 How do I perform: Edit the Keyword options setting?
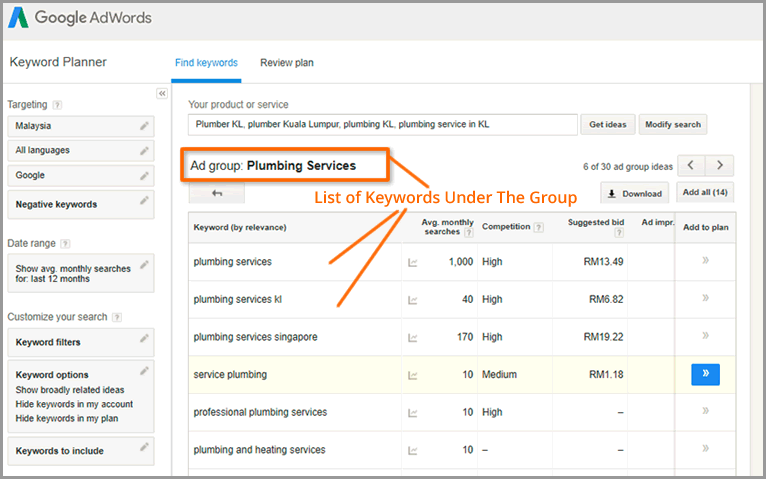click(144, 371)
